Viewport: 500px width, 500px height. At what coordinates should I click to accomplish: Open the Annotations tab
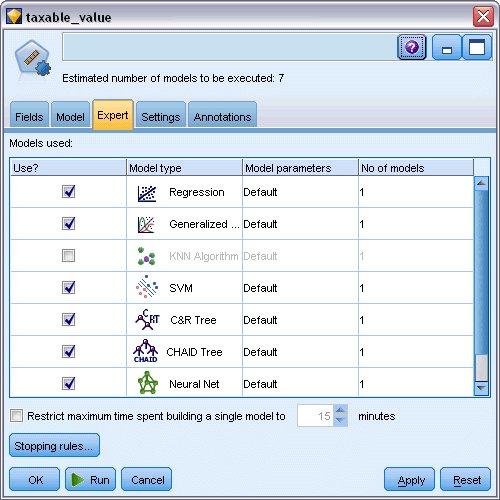(222, 115)
